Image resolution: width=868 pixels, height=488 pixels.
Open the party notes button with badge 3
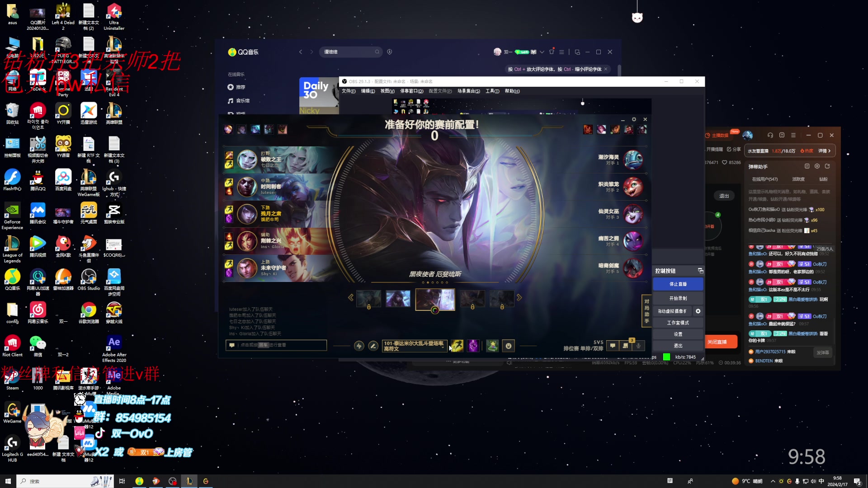coord(626,346)
